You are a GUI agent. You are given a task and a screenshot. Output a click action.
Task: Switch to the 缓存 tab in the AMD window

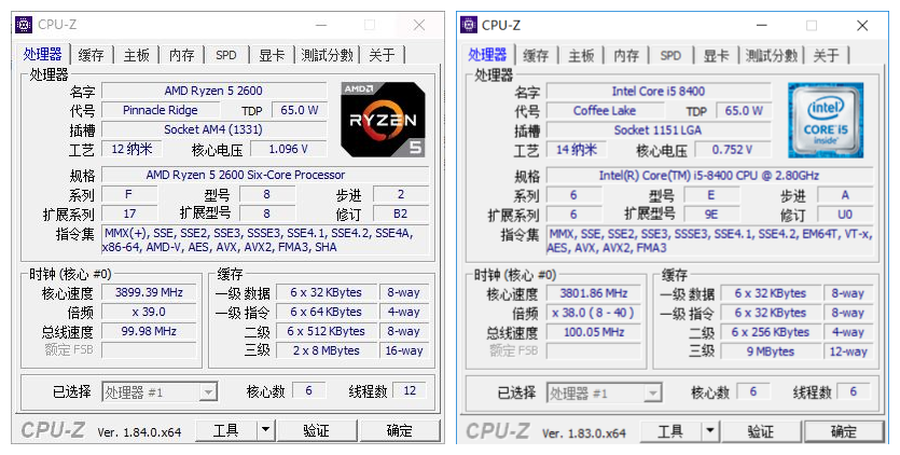pos(91,55)
